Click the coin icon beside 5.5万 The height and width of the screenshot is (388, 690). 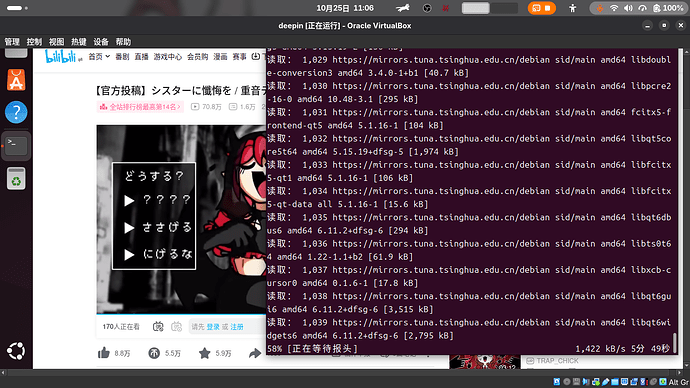tap(154, 353)
